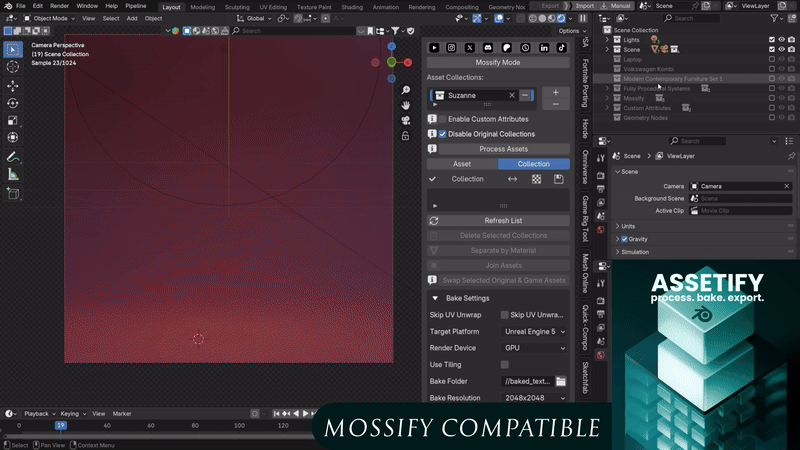Hide Lights collection with eye icon
Screen dimensions: 800x450
(x=781, y=40)
